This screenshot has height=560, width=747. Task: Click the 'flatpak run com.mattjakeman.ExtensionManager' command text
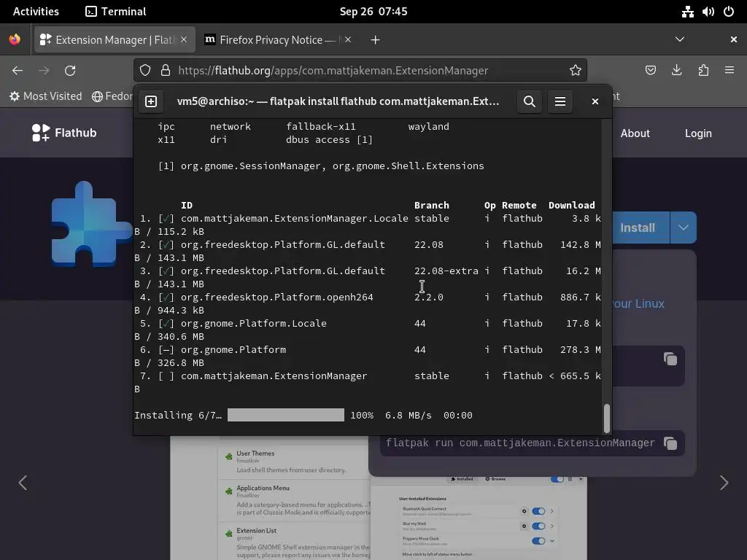pyautogui.click(x=520, y=443)
